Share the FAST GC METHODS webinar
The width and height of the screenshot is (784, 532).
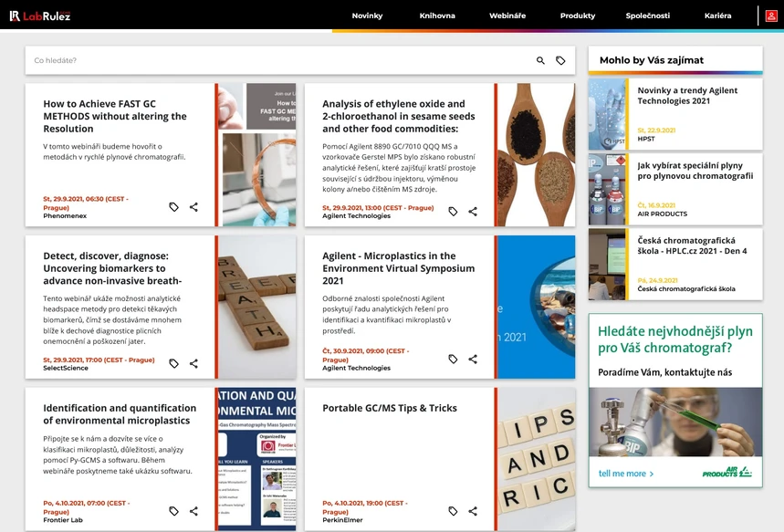click(193, 207)
